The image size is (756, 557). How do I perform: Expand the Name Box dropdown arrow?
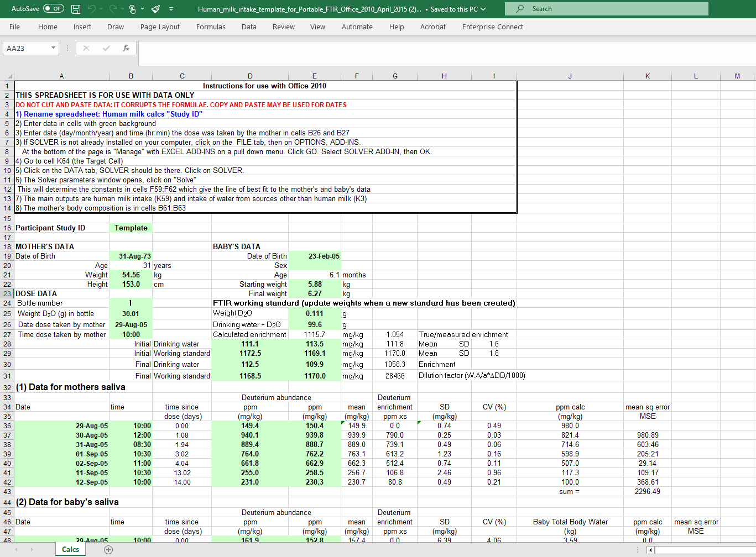(53, 48)
